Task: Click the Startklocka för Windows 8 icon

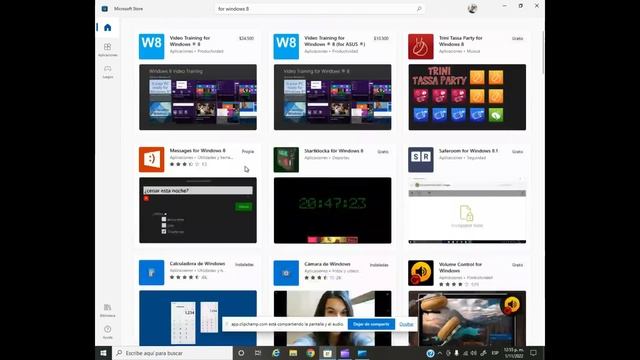Action: click(286, 160)
